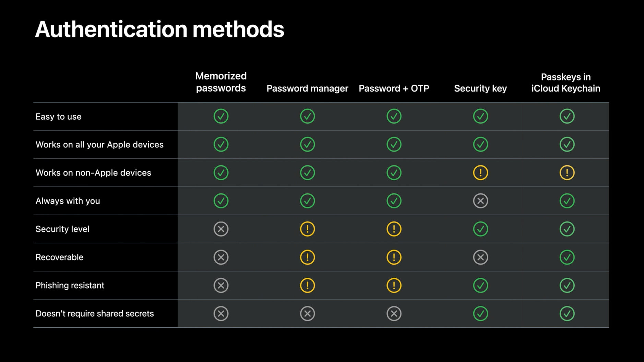Select the Security key column header
This screenshot has width=644, height=362.
[x=480, y=88]
